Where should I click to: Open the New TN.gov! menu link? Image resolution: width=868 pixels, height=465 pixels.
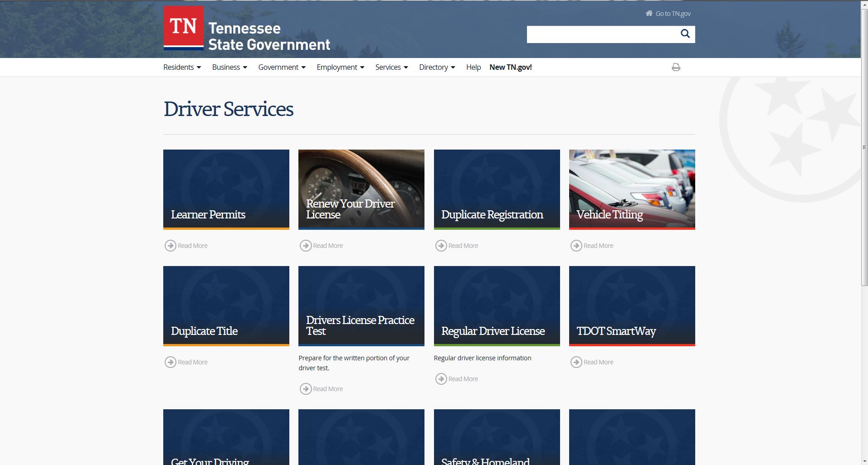click(x=510, y=67)
